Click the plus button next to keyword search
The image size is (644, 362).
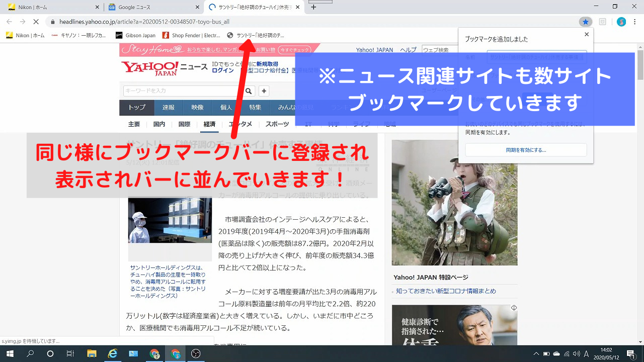coord(264,91)
